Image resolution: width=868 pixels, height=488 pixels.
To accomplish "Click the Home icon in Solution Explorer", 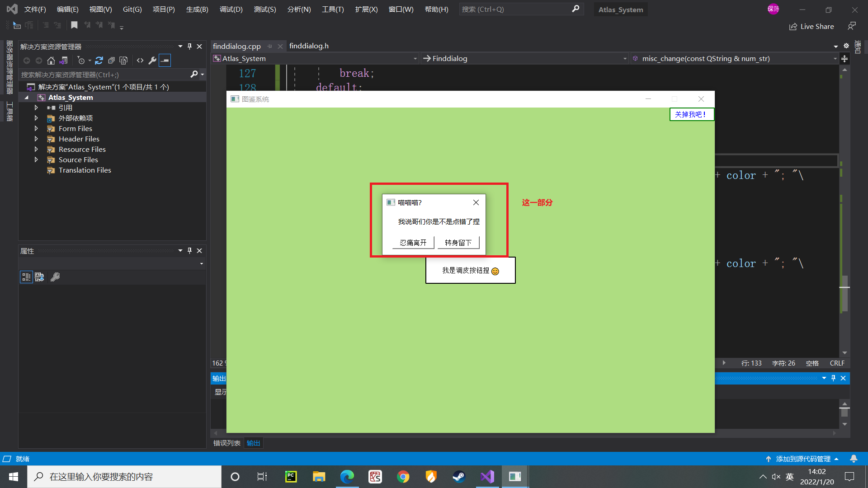I will pos(51,61).
